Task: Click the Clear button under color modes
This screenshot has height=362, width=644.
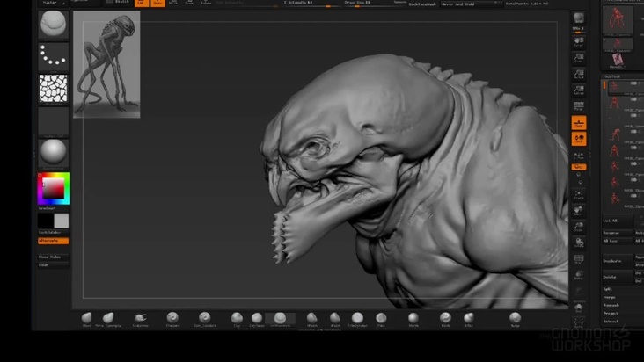Action: 53,264
